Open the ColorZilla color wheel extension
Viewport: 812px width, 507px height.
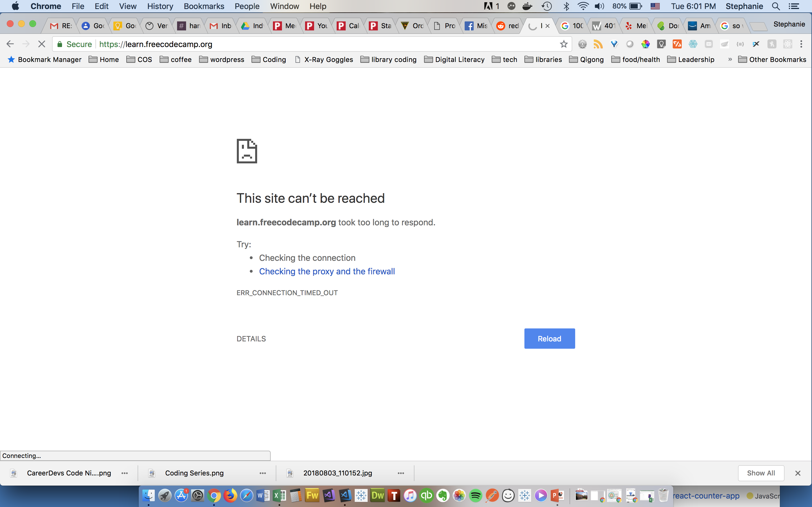pos(645,44)
